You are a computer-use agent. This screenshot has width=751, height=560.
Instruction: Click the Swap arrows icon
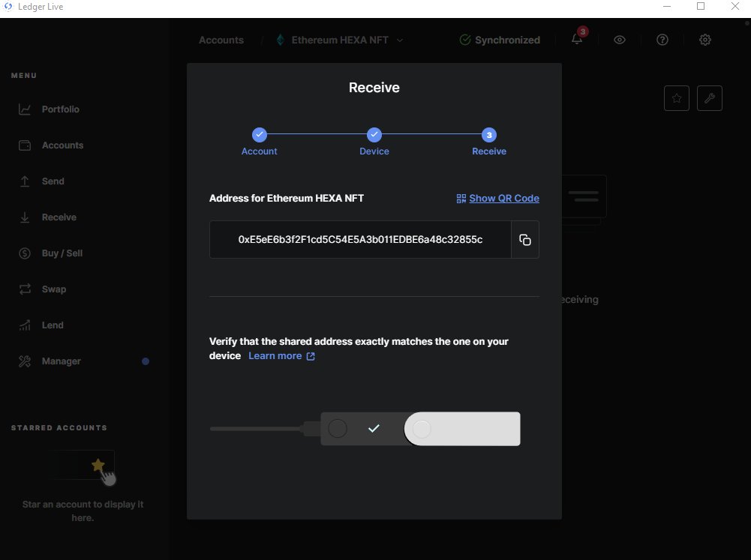[x=25, y=289]
